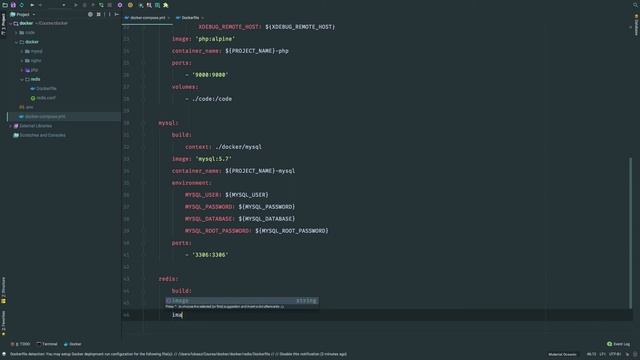640x360 pixels.
Task: Click the tool window toggle at bottom-left corner
Action: pyautogui.click(x=4, y=354)
